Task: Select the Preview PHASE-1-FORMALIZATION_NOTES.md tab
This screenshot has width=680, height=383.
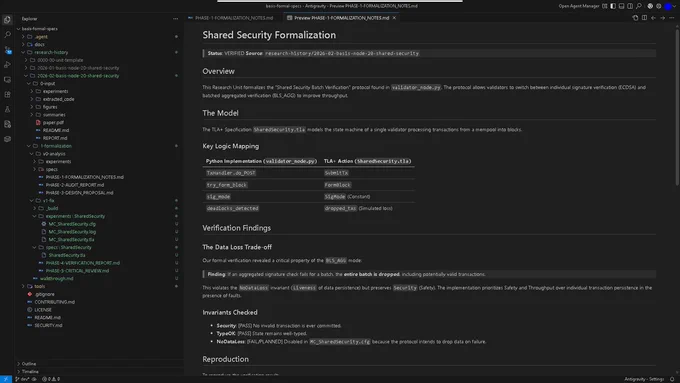Action: (x=341, y=18)
